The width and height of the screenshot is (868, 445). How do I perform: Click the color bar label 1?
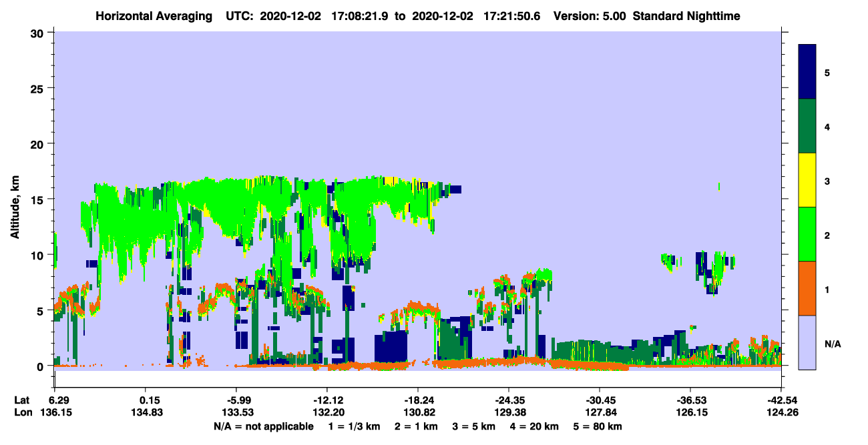click(x=827, y=288)
